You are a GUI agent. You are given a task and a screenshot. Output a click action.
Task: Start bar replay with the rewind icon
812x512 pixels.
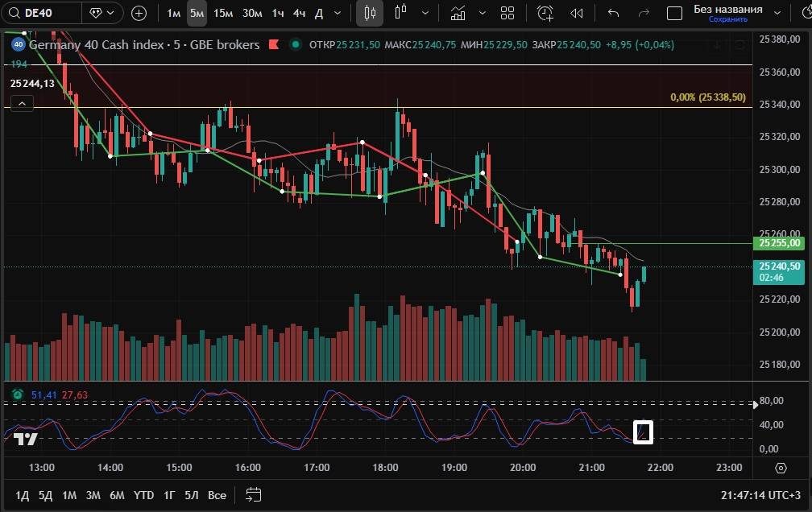point(577,13)
